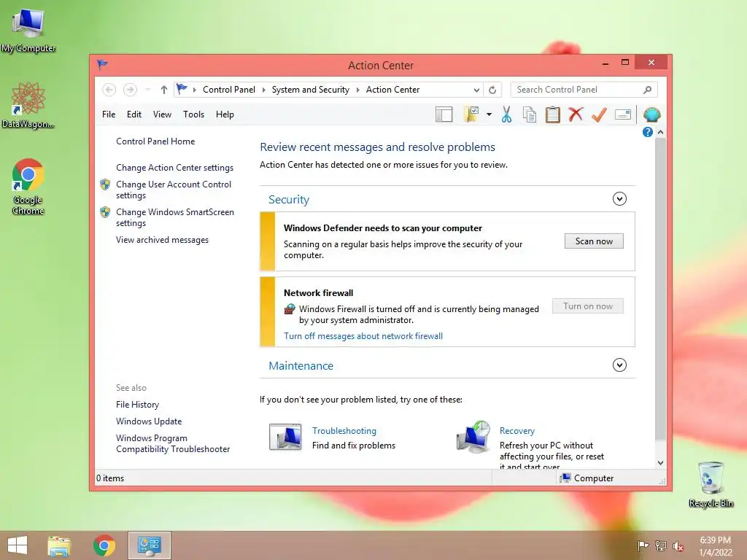Click the Turn on now button
This screenshot has width=747, height=560.
coord(588,306)
